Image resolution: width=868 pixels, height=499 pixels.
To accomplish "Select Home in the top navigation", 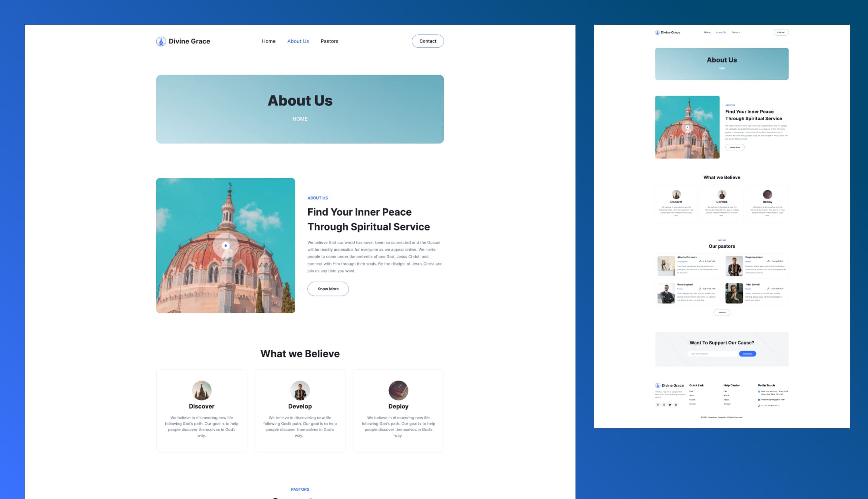I will click(268, 41).
